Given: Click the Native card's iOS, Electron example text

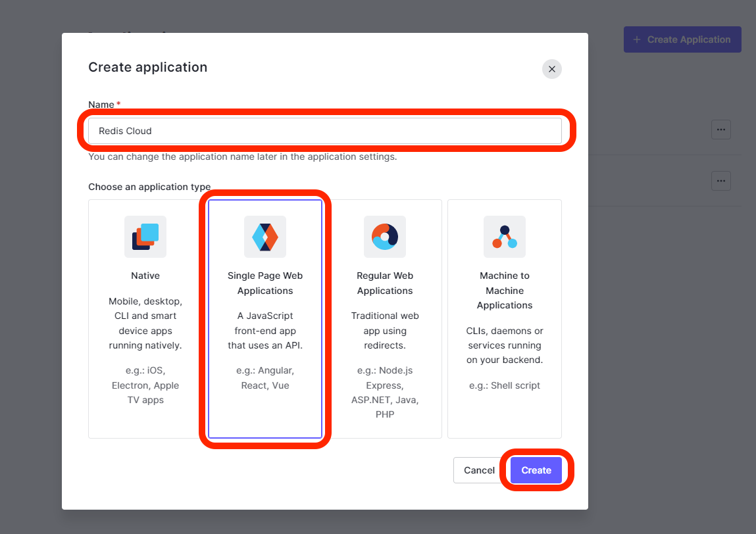Looking at the screenshot, I should 145,385.
